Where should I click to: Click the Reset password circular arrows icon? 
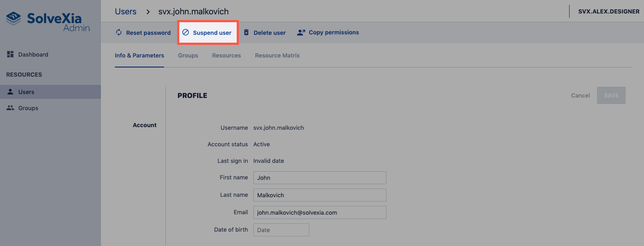pos(119,33)
